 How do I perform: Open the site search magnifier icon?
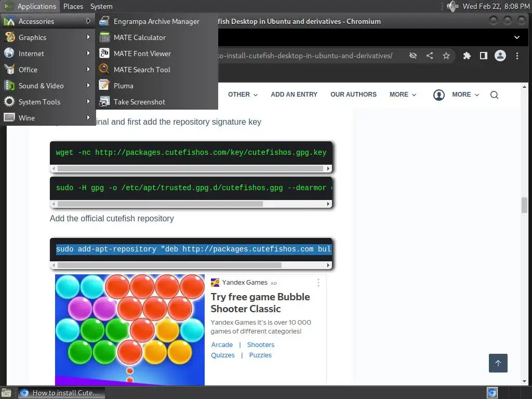pos(495,95)
